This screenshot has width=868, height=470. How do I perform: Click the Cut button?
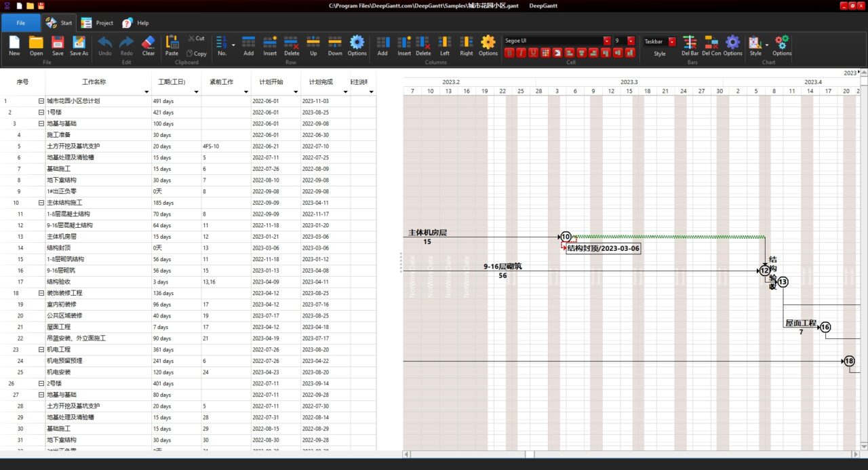pos(196,39)
